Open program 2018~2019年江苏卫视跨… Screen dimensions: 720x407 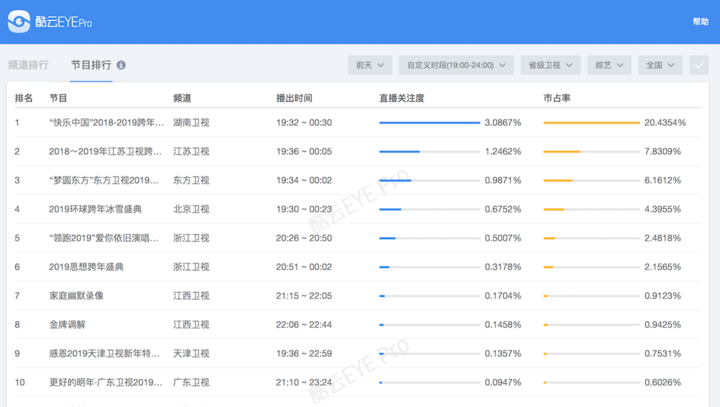[106, 152]
